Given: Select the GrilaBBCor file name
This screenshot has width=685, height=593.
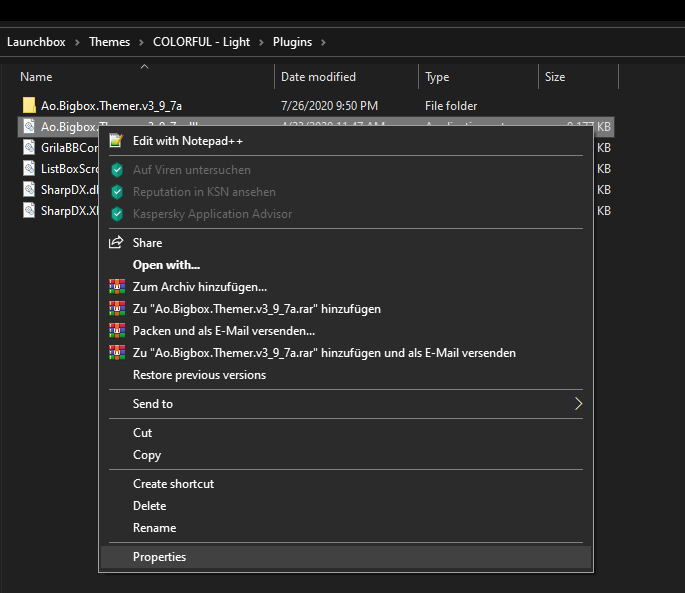Looking at the screenshot, I should coord(69,148).
